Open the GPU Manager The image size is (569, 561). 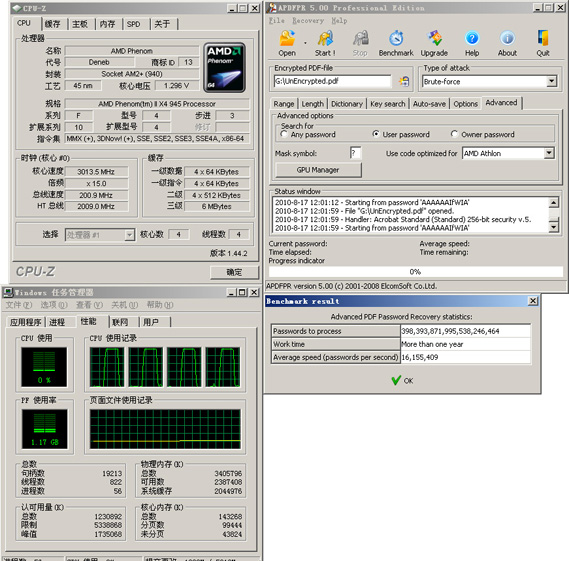[x=318, y=170]
